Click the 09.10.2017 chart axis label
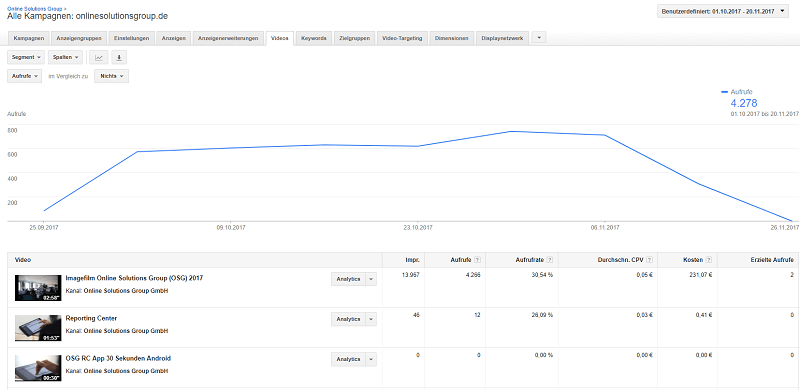800x390 pixels. pos(231,228)
